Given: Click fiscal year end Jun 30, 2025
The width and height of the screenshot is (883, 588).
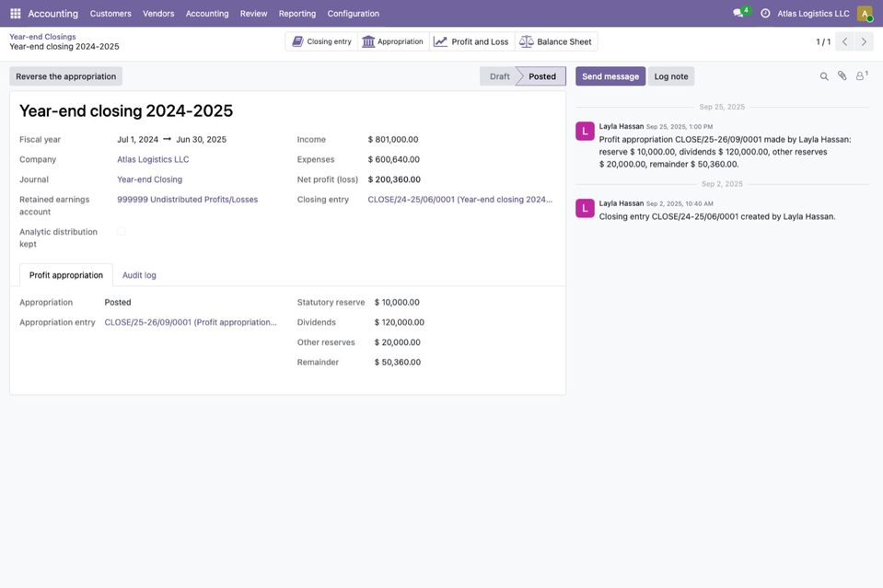Looking at the screenshot, I should (x=201, y=140).
